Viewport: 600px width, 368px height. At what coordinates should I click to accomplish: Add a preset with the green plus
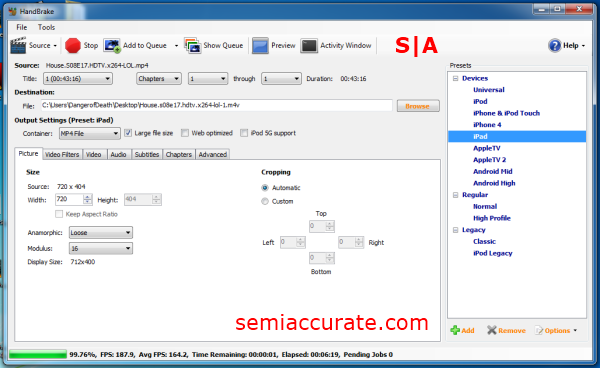(455, 330)
